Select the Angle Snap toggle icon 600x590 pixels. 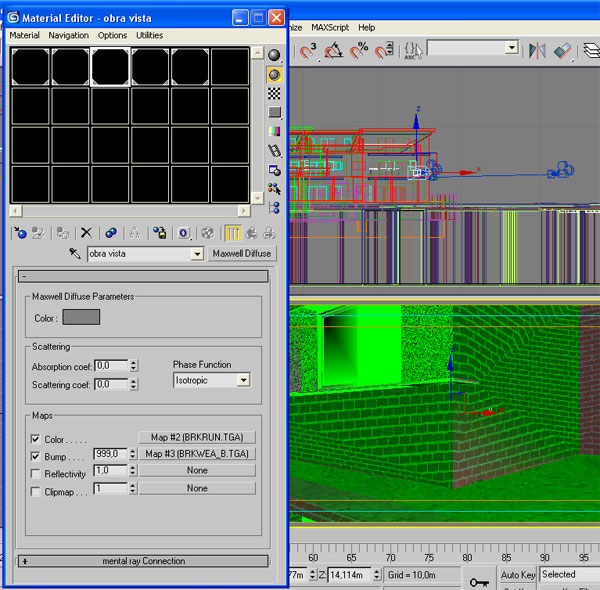334,49
